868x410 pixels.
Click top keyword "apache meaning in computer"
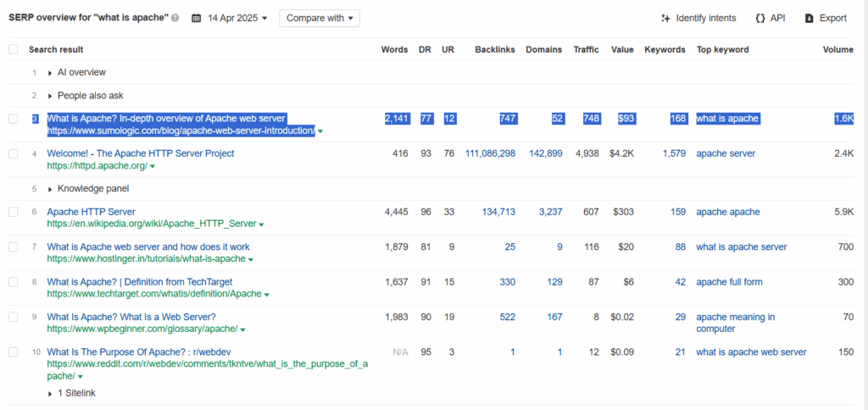(x=736, y=323)
